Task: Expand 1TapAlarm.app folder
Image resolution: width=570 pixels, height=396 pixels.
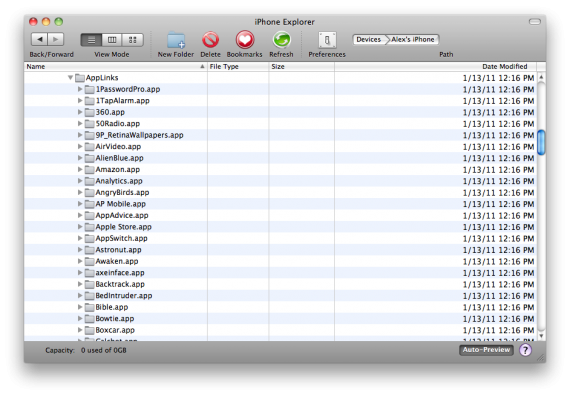Action: coord(80,100)
